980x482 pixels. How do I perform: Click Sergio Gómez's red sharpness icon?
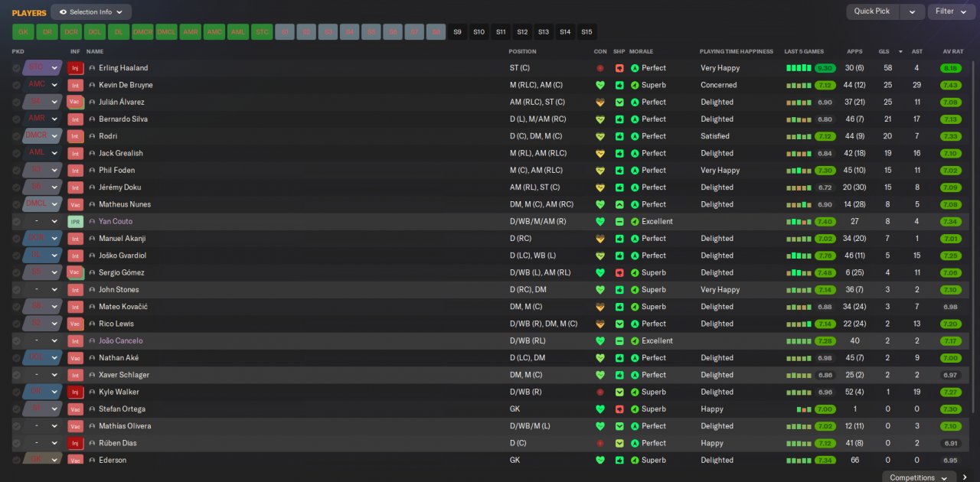(619, 272)
